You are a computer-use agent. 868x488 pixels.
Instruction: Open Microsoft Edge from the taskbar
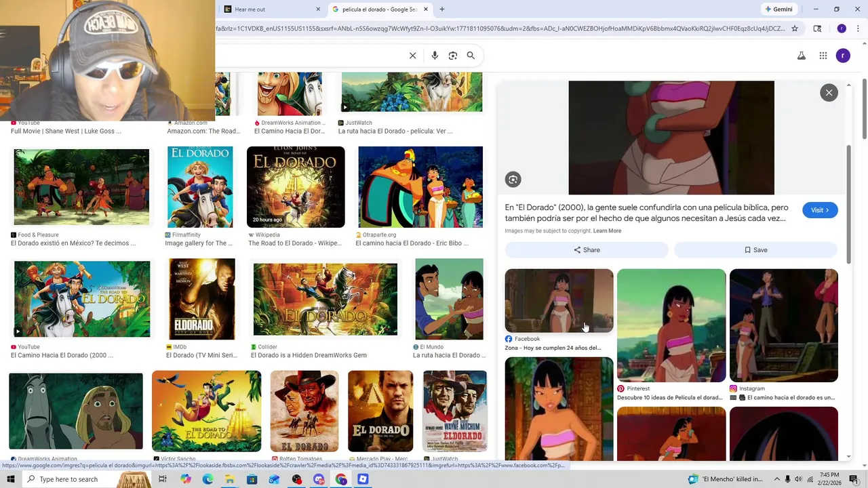(208, 479)
